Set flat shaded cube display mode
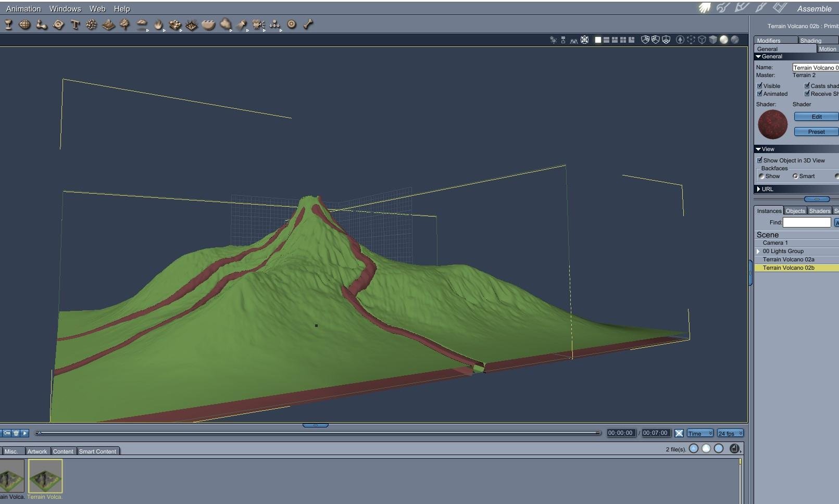Image resolution: width=839 pixels, height=504 pixels. 713,40
